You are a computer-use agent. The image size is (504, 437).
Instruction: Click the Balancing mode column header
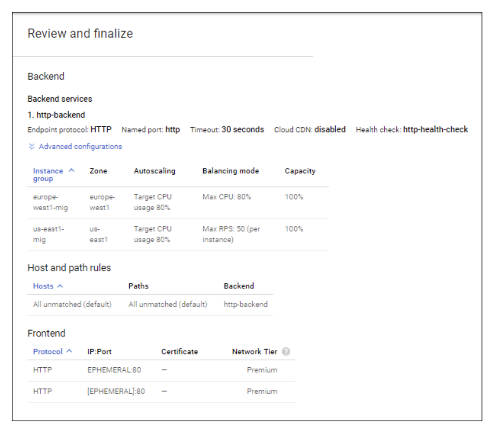point(230,171)
